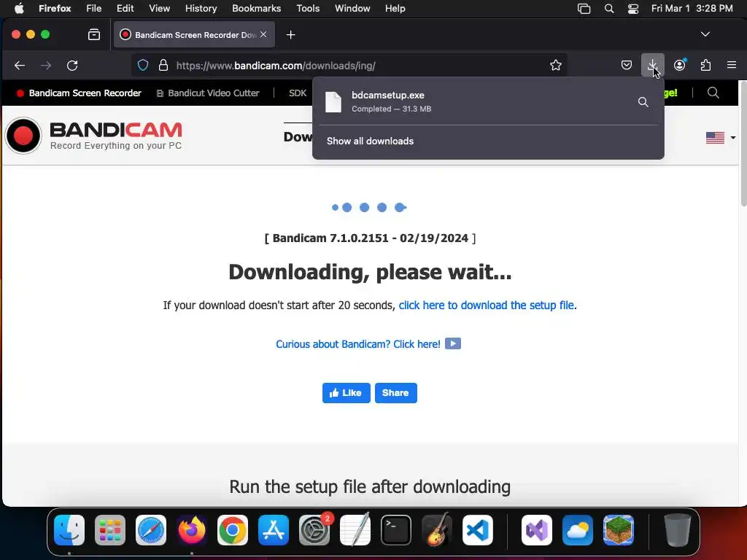
Task: Open the SDK nav link
Action: click(x=298, y=93)
